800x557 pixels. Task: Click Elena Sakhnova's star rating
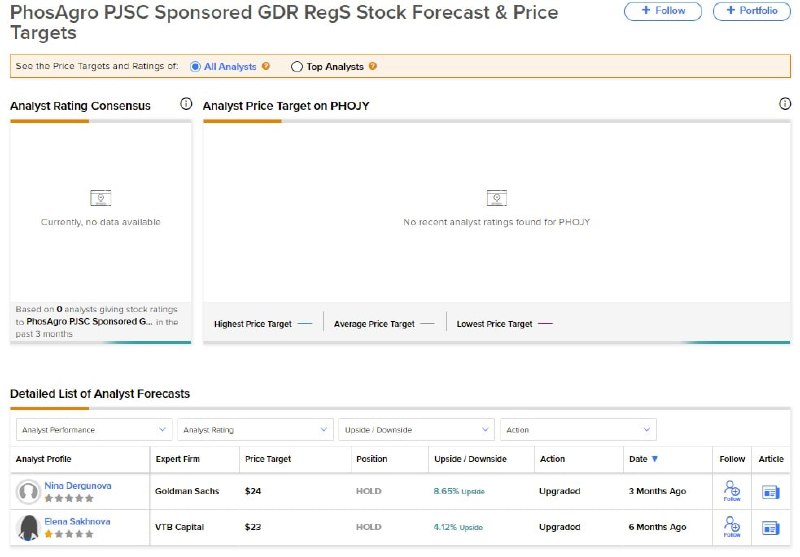click(x=69, y=534)
